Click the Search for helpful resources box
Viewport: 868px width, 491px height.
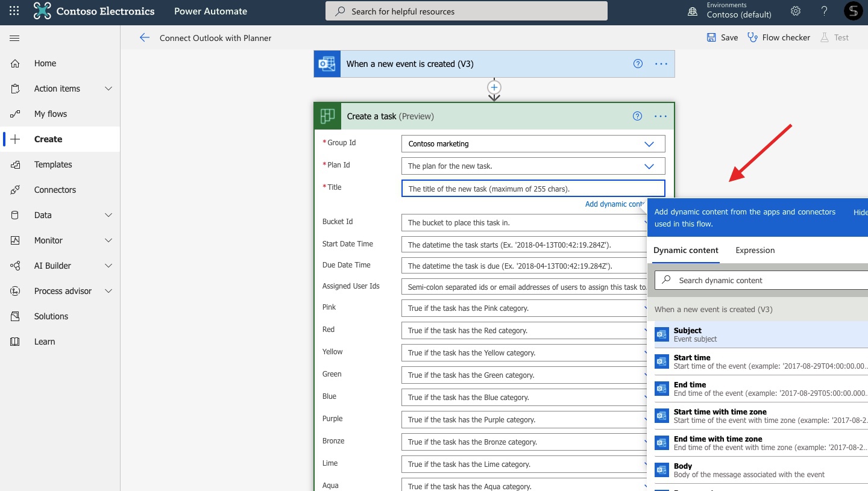467,11
